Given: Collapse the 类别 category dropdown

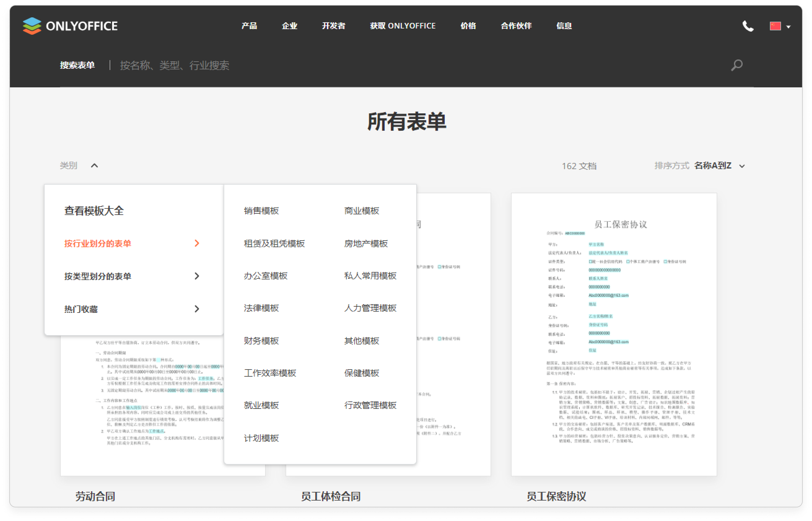Looking at the screenshot, I should pos(79,166).
